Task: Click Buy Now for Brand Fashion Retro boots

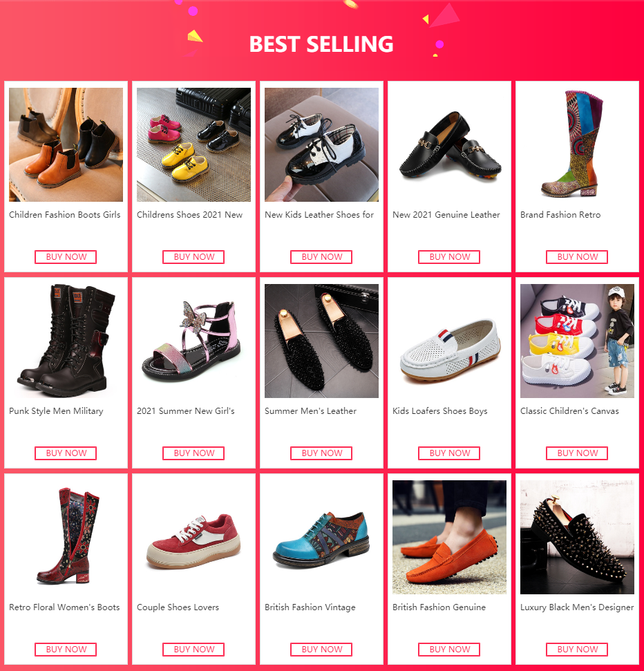Action: tap(577, 257)
